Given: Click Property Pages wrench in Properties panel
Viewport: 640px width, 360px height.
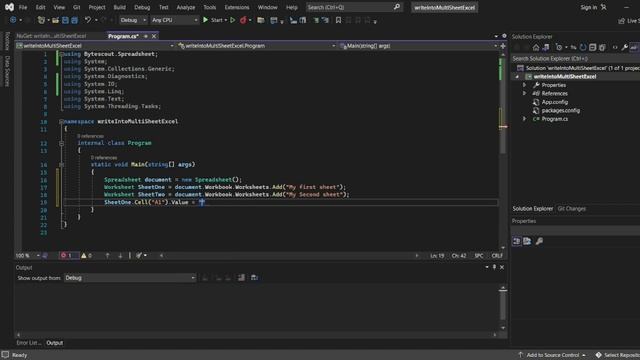Looking at the screenshot, I should coord(539,241).
